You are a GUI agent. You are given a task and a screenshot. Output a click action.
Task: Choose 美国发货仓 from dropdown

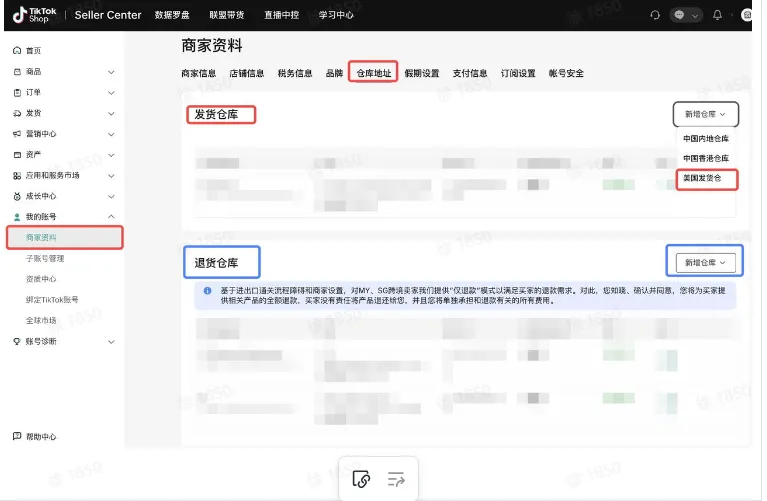tap(702, 178)
